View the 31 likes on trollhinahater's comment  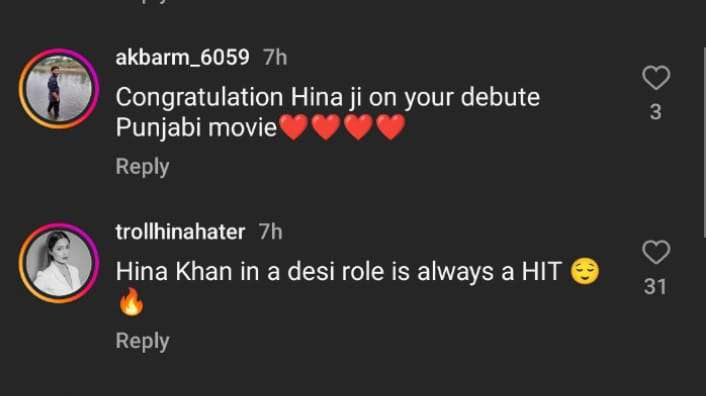[655, 287]
